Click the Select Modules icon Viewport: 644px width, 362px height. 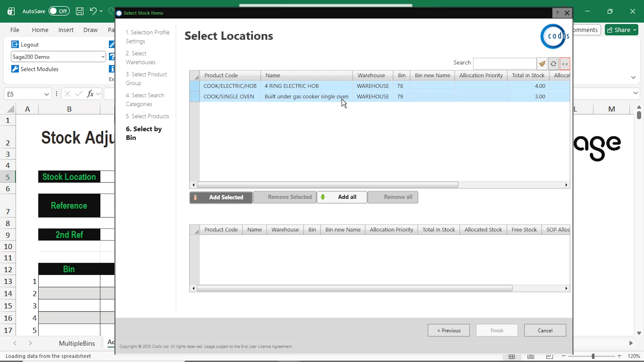pos(15,69)
